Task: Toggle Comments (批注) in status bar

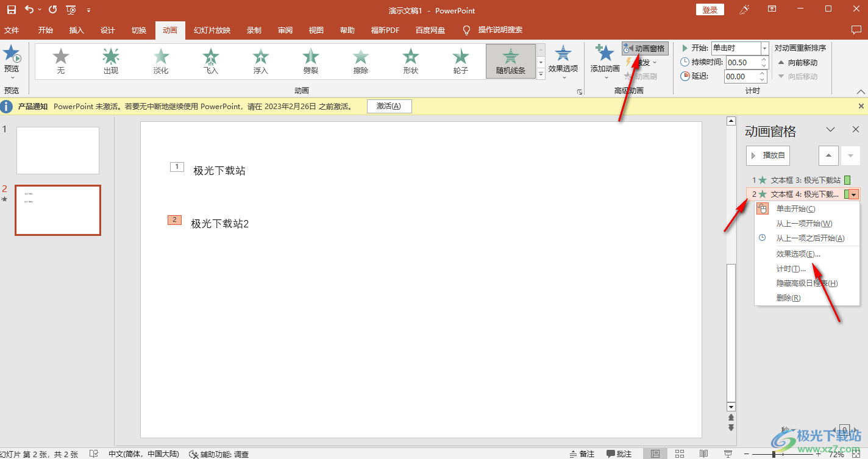Action: tap(619, 454)
